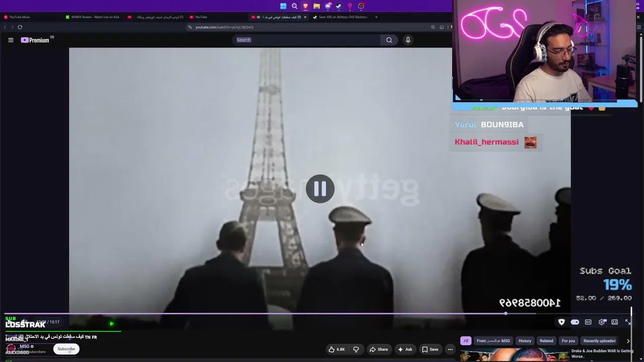
Task: Click the YouTube search magnifier button
Action: click(389, 40)
